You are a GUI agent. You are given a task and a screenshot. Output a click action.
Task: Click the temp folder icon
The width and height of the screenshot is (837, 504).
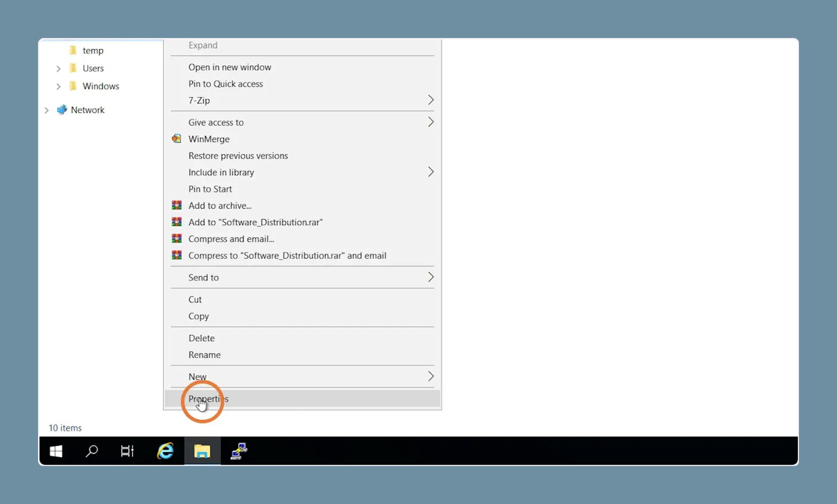(x=73, y=50)
